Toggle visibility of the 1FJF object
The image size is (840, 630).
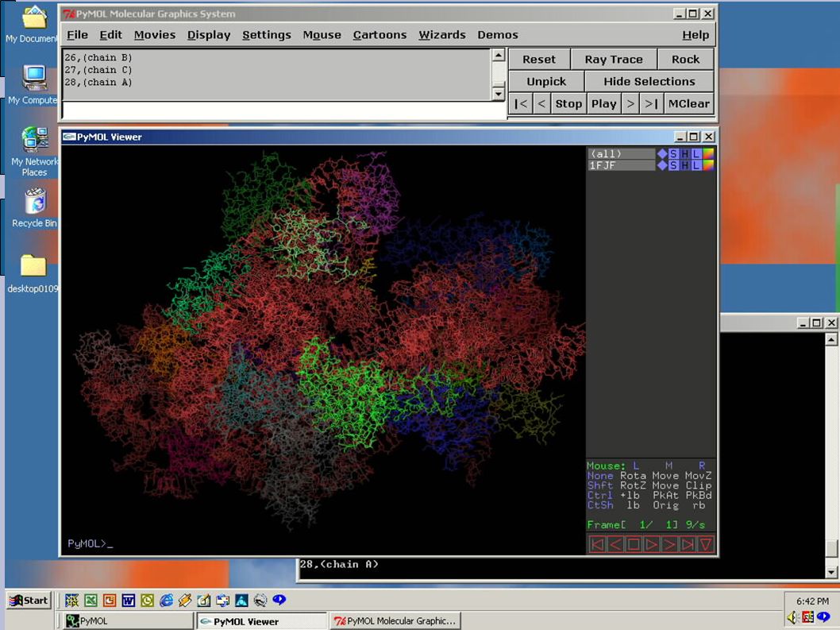(621, 166)
